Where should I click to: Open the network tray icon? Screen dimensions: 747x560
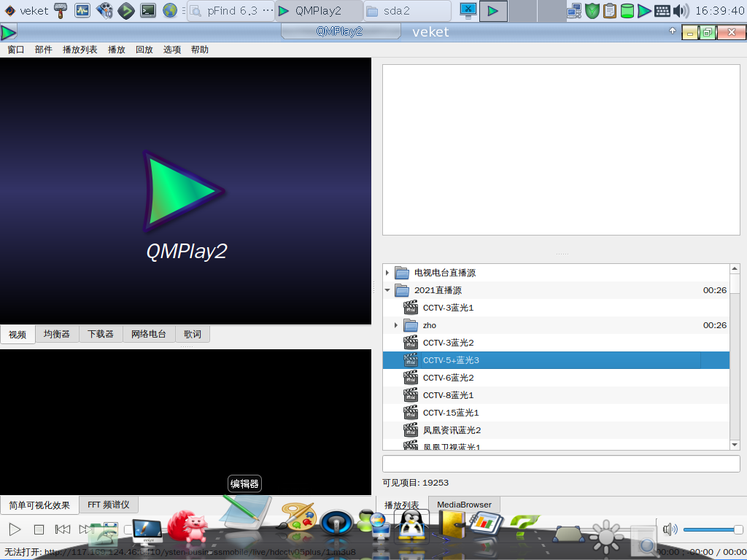coord(575,10)
